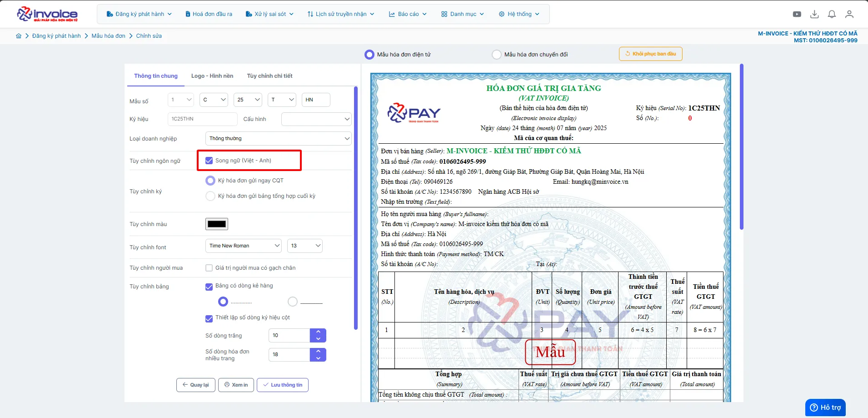
Task: Open 'Mẫu số' dropdown showing C
Action: coord(214,100)
